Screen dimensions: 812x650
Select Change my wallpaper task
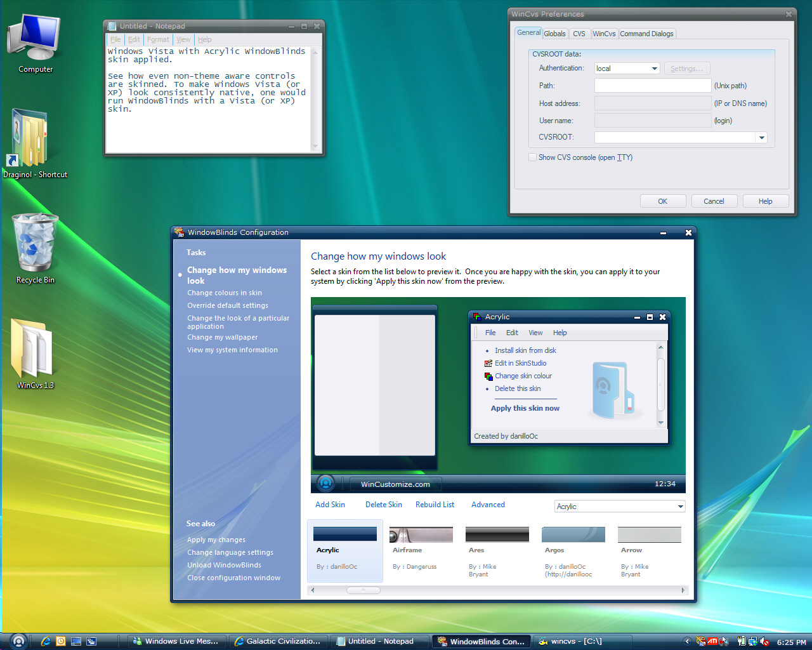pos(222,337)
